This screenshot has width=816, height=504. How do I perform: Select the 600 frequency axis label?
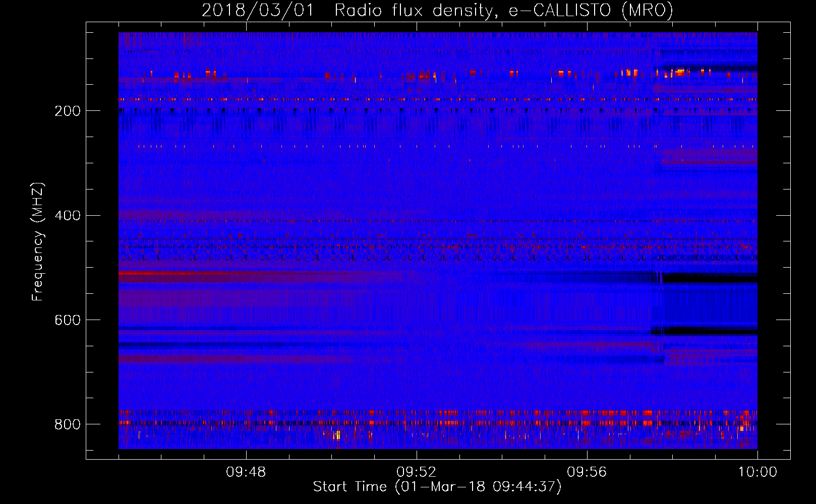pyautogui.click(x=67, y=320)
